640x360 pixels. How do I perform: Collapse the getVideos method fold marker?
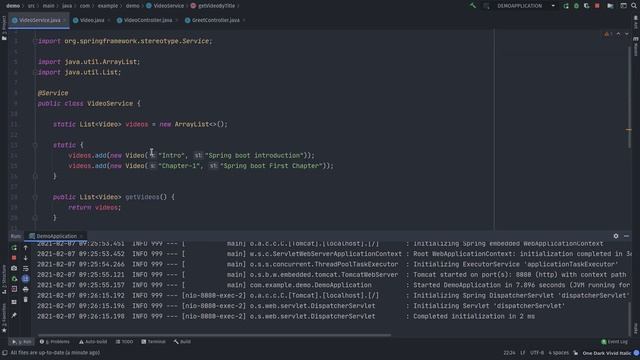pyautogui.click(x=35, y=197)
